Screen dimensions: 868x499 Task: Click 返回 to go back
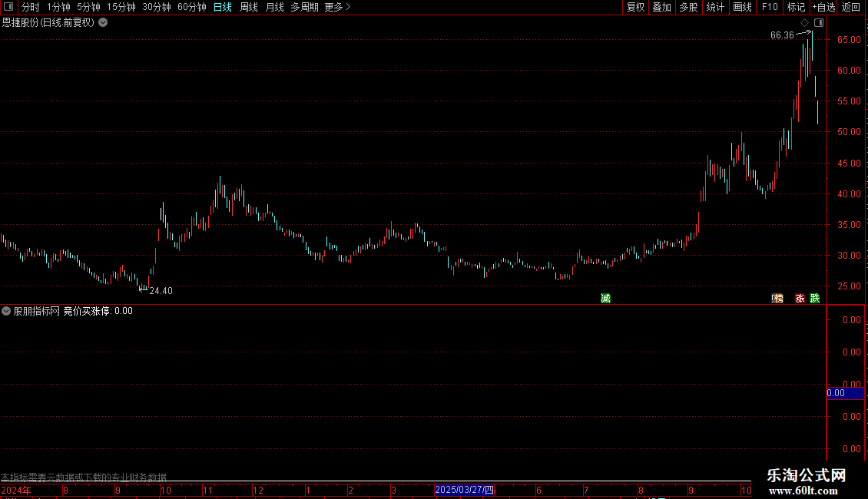click(851, 7)
